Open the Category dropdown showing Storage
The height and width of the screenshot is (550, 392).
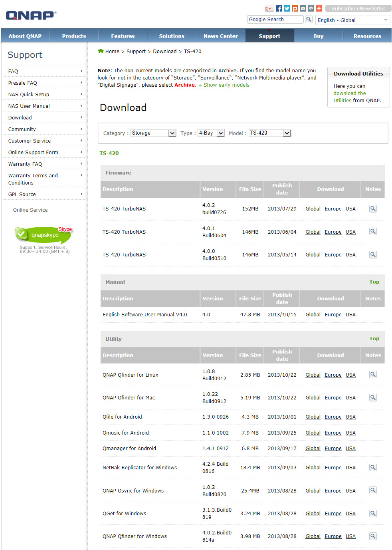[154, 133]
